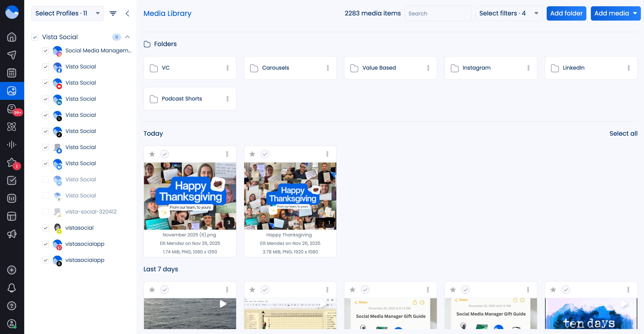Collapse the Vista Social profile list
This screenshot has width=644, height=334.
[x=128, y=37]
